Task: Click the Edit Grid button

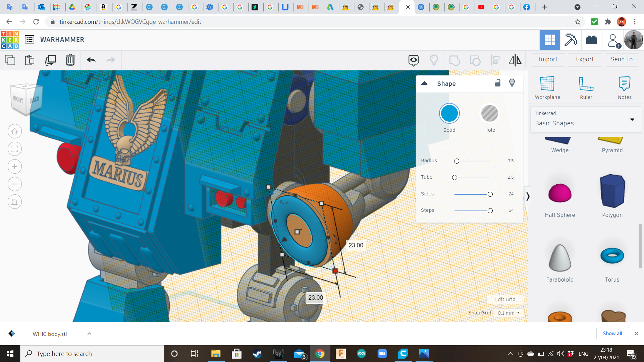Action: 505,299
